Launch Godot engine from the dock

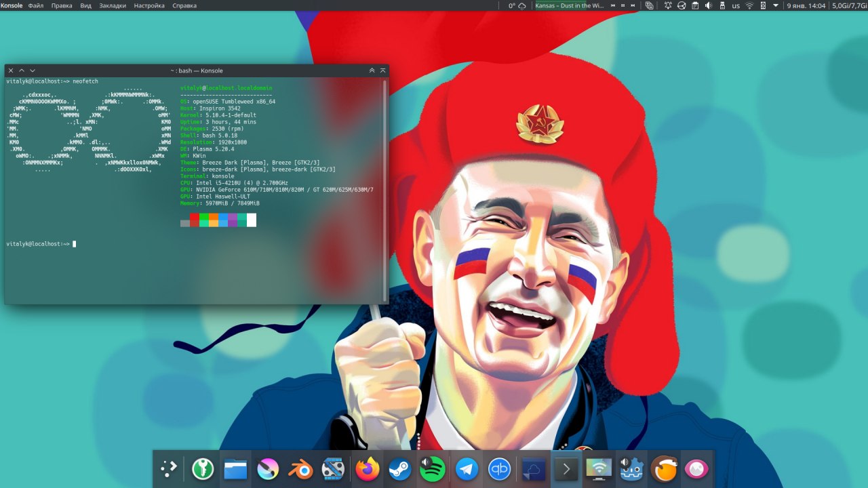[632, 469]
